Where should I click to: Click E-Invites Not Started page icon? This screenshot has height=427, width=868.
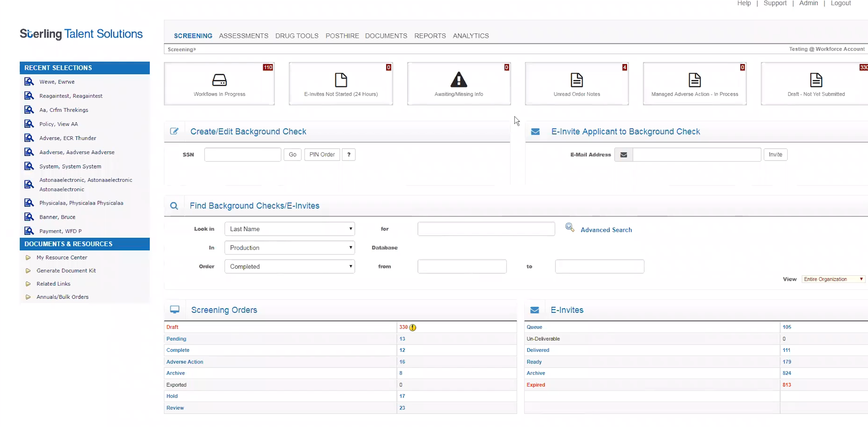341,80
